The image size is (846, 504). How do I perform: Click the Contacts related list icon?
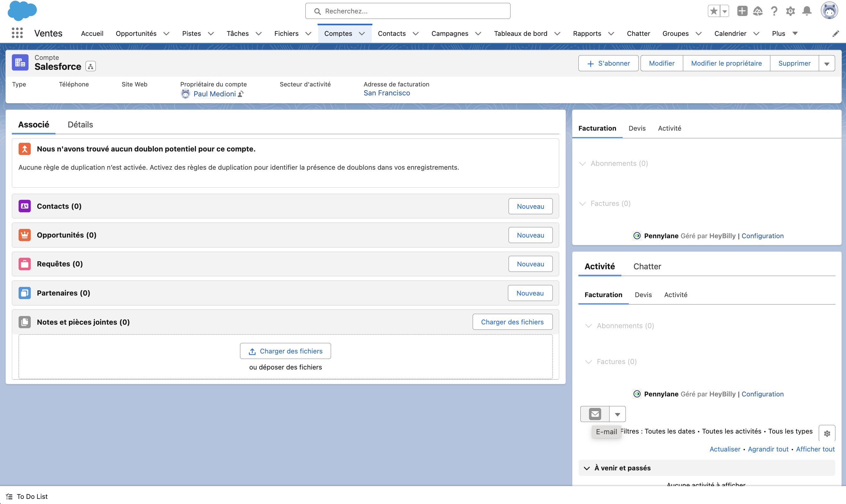[24, 206]
